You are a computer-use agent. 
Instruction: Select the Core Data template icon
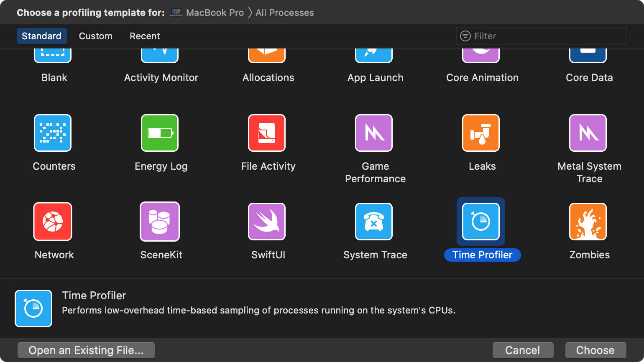tap(588, 56)
